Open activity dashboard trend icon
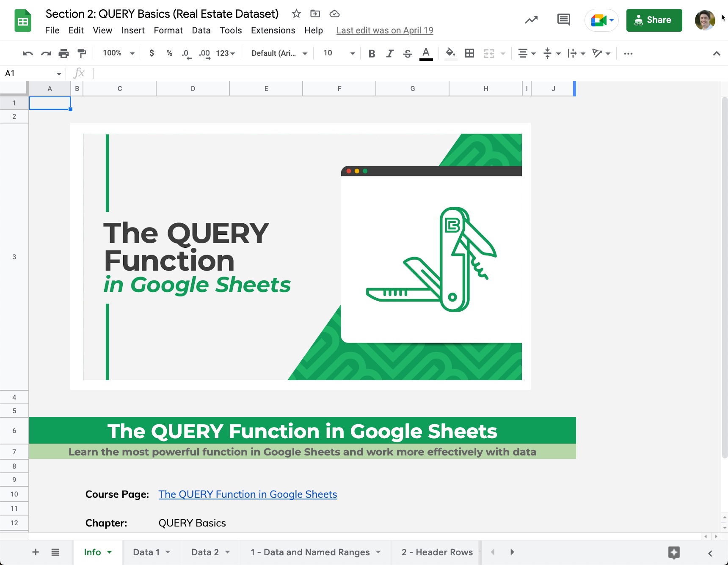 pyautogui.click(x=531, y=20)
